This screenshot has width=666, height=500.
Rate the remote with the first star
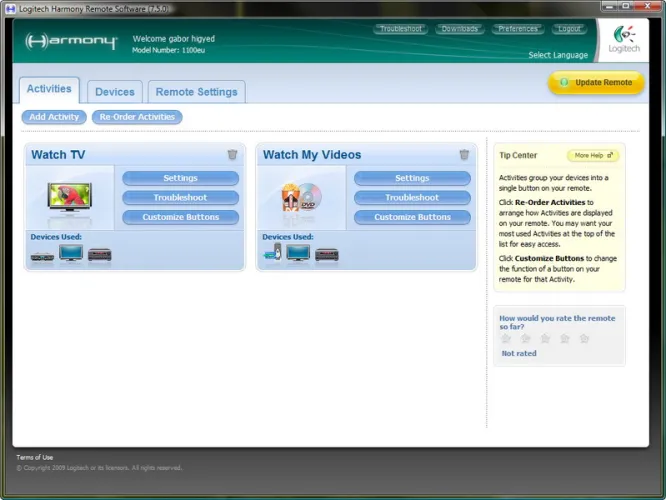(506, 338)
